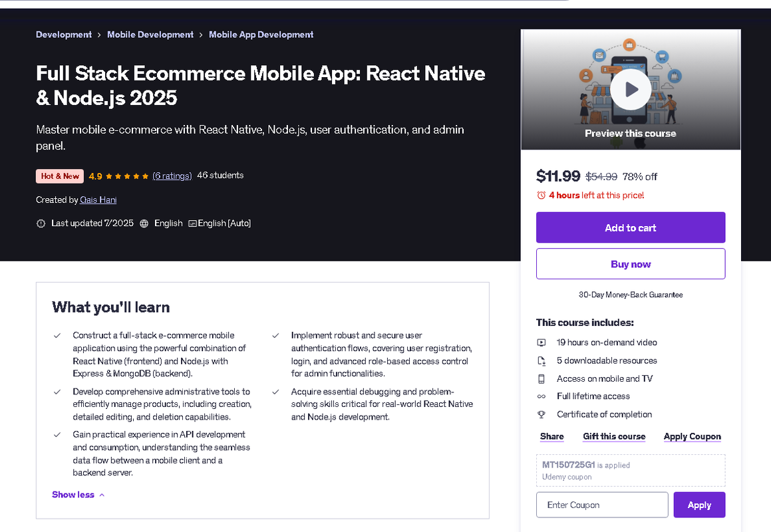Click the Show less chevron arrow
Image resolution: width=771 pixels, height=532 pixels.
click(x=102, y=495)
